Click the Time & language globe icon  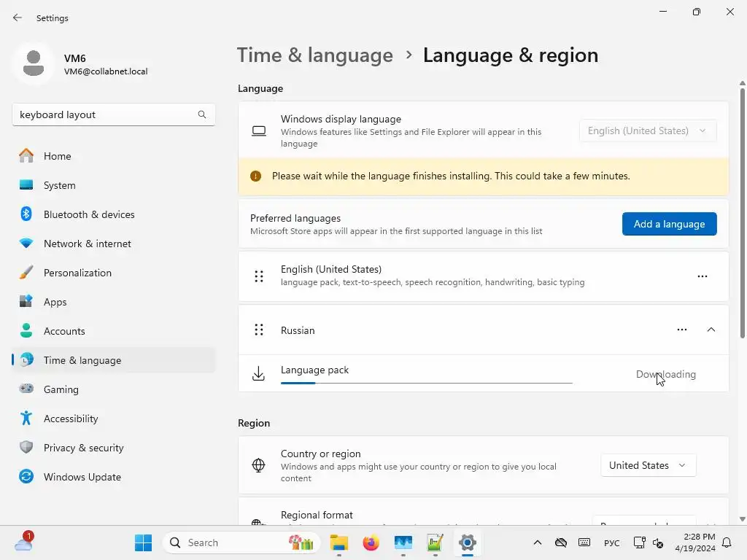coord(27,360)
